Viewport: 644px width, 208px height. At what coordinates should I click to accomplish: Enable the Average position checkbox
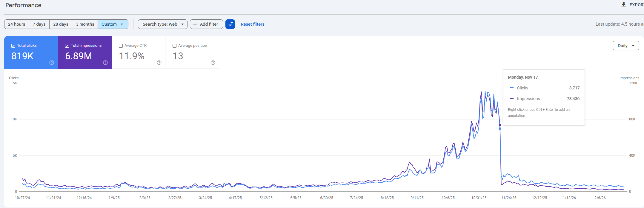(175, 46)
